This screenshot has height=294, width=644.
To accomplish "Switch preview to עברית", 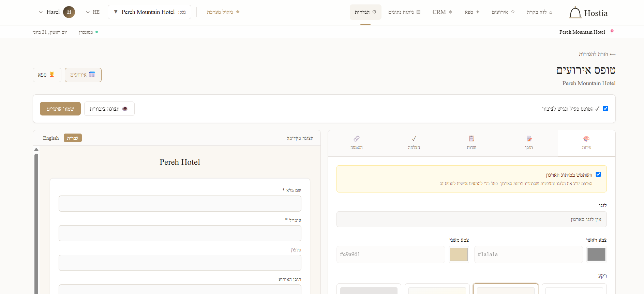I will tap(73, 138).
